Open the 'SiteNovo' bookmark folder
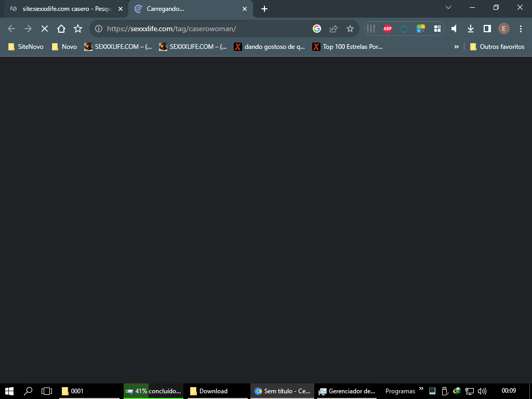 26,47
